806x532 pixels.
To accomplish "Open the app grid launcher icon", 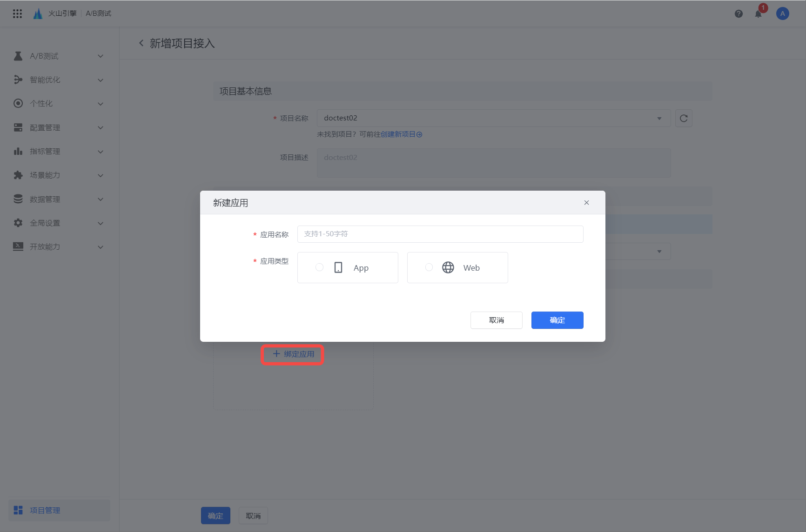I will pyautogui.click(x=17, y=13).
